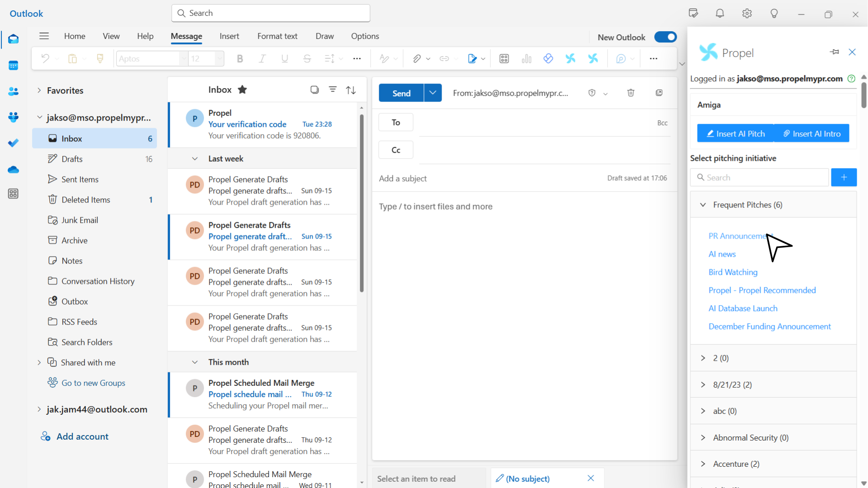Open the People contacts icon

tap(13, 91)
